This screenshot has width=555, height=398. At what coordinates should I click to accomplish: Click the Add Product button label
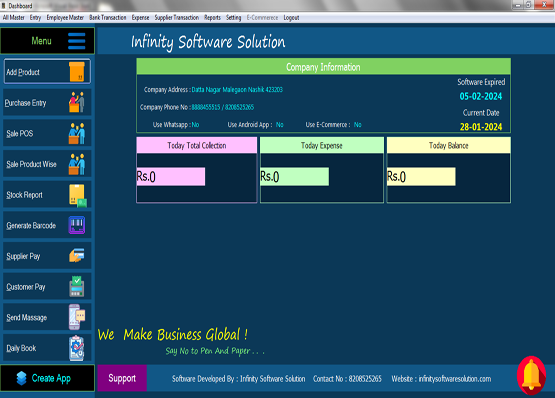[x=23, y=72]
